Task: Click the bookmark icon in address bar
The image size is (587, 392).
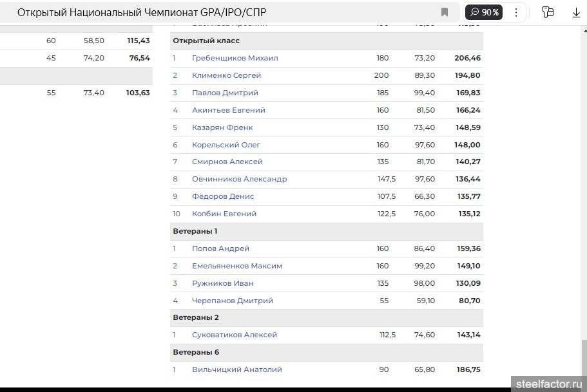Action: click(x=445, y=12)
